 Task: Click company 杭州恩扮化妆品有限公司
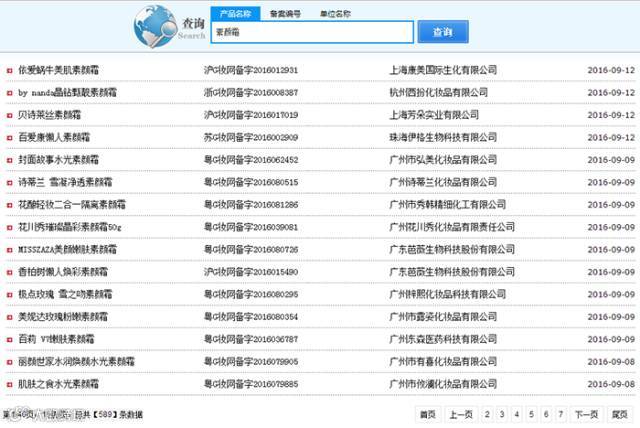[x=439, y=93]
